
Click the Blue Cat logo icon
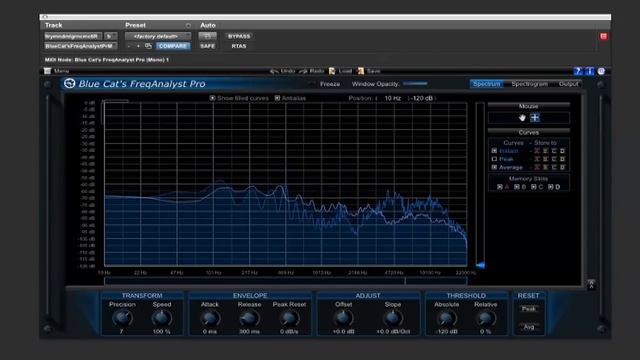pyautogui.click(x=69, y=83)
